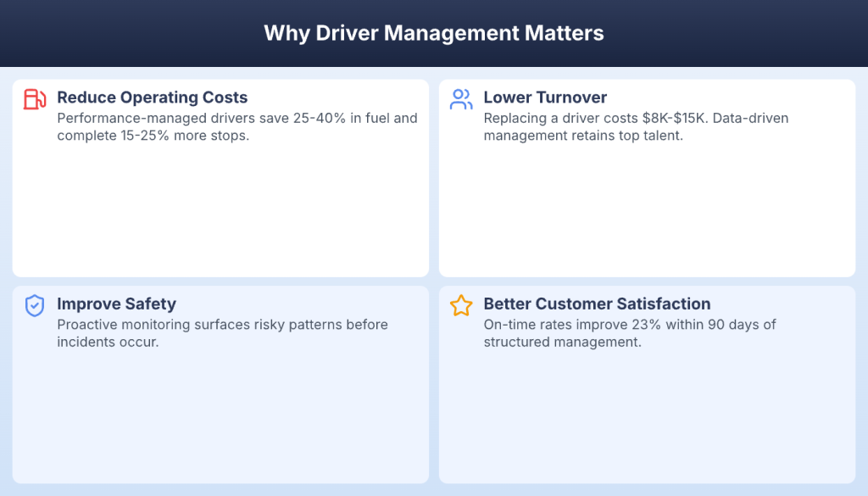Screen dimensions: 868x496
Task: Click the text about saving 25-40% in fuel
Action: pyautogui.click(x=237, y=127)
